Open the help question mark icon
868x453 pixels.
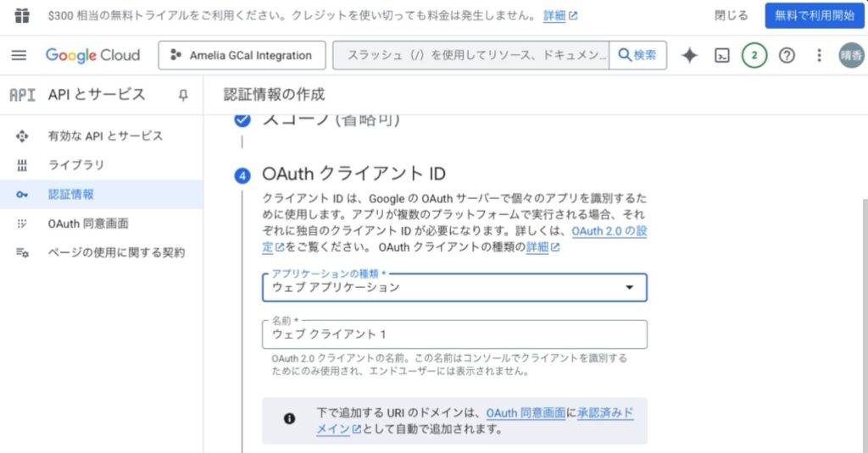click(787, 56)
